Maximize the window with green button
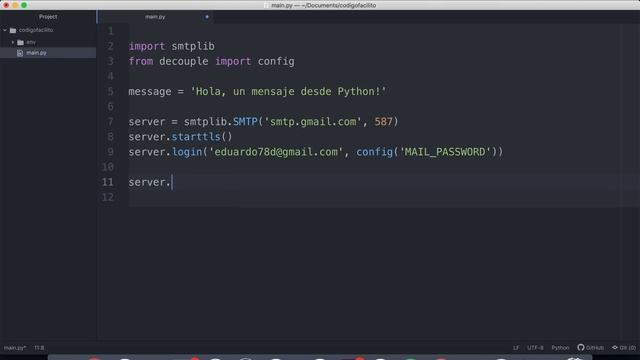This screenshot has height=360, width=640. 24,5
